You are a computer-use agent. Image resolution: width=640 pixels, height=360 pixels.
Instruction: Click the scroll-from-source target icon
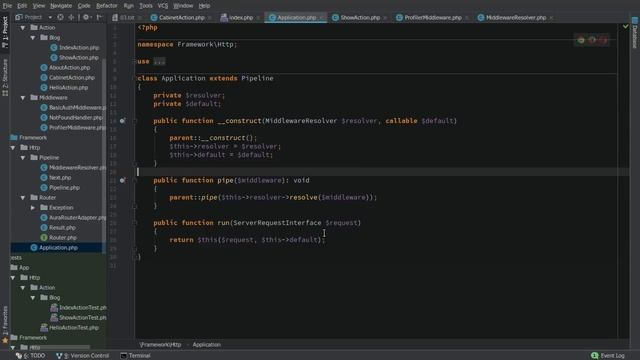[x=60, y=17]
